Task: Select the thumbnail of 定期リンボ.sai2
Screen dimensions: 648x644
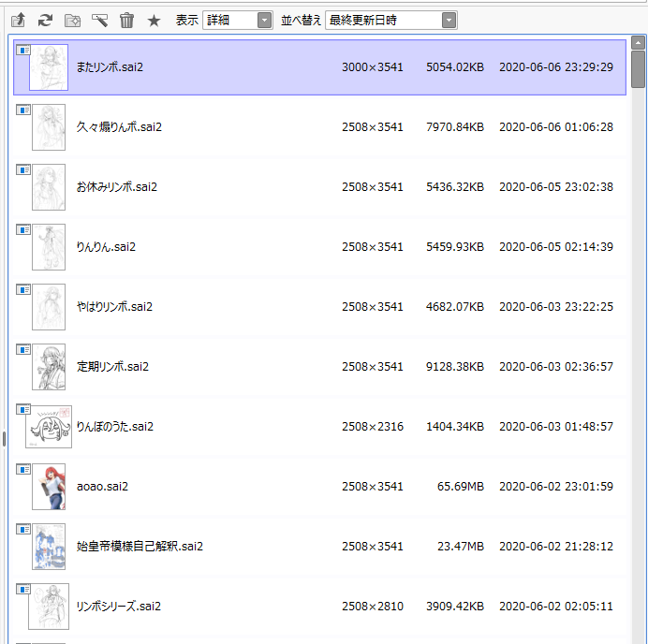Action: (x=49, y=367)
